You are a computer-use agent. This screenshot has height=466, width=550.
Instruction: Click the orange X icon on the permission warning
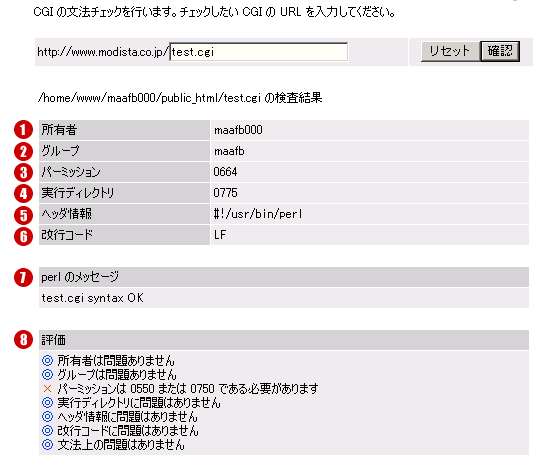[x=47, y=389]
